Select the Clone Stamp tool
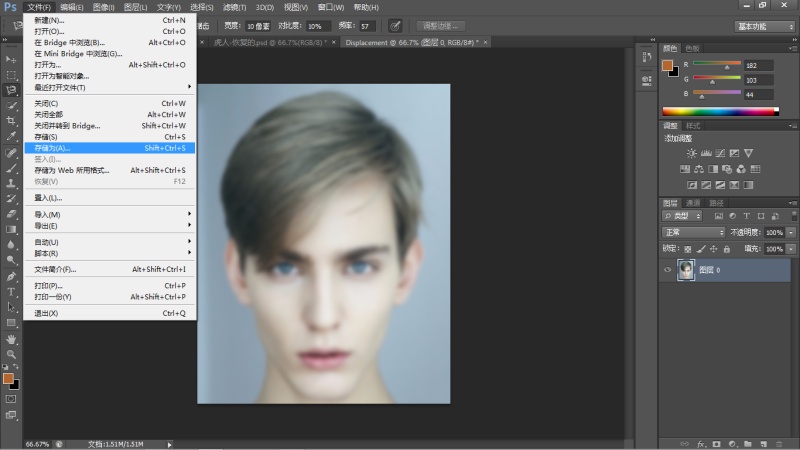800x450 pixels. 11,183
